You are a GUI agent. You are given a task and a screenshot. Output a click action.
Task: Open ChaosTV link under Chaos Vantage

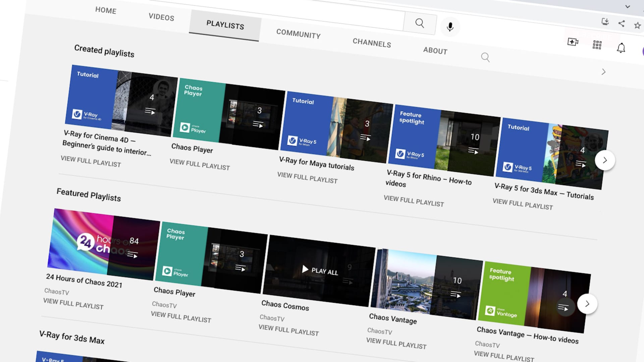click(380, 331)
